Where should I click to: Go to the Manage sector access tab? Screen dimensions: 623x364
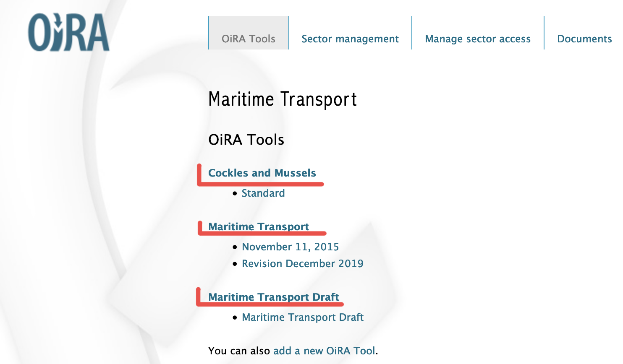point(478,39)
